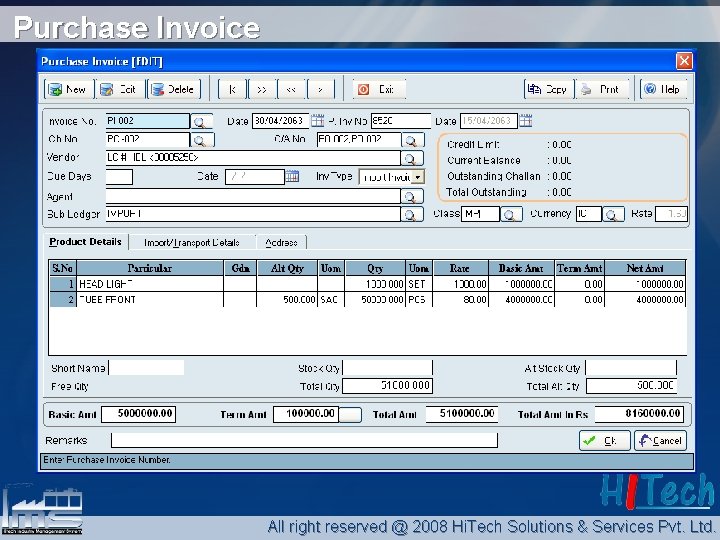The width and height of the screenshot is (720, 540).
Task: Click the Exit toolbar button
Action: (379, 89)
